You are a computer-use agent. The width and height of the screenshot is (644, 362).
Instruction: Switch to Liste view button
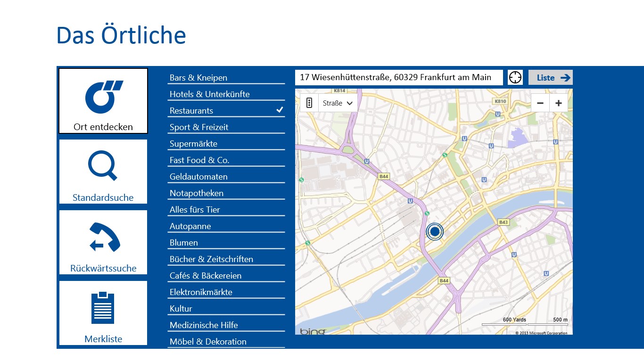(551, 78)
